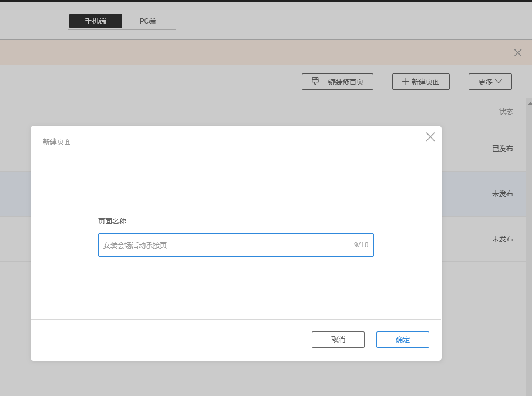Screen dimensions: 532x396
Task: Confirm with the 确定 button
Action: click(402, 339)
